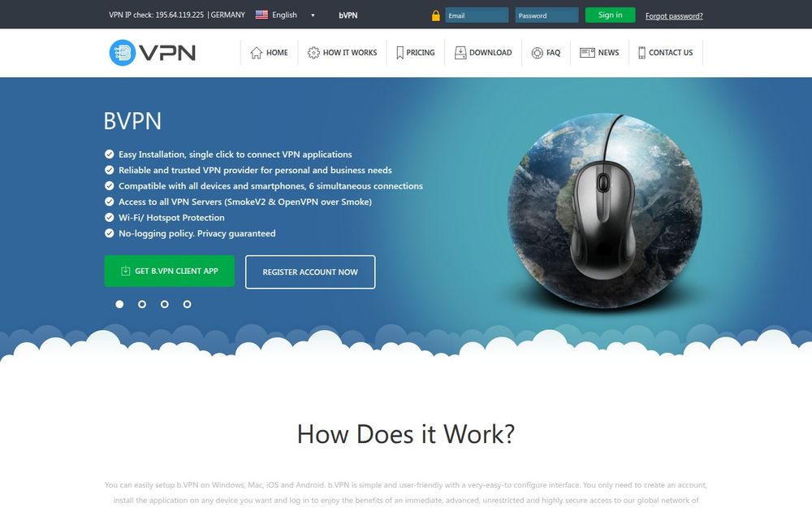Click the bookmark icon beside Pricing

[400, 52]
